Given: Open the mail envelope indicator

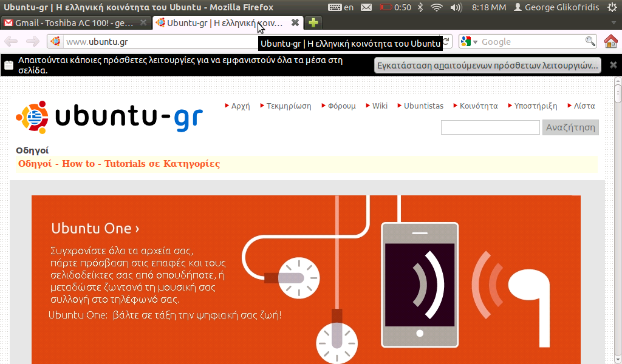Looking at the screenshot, I should [366, 7].
